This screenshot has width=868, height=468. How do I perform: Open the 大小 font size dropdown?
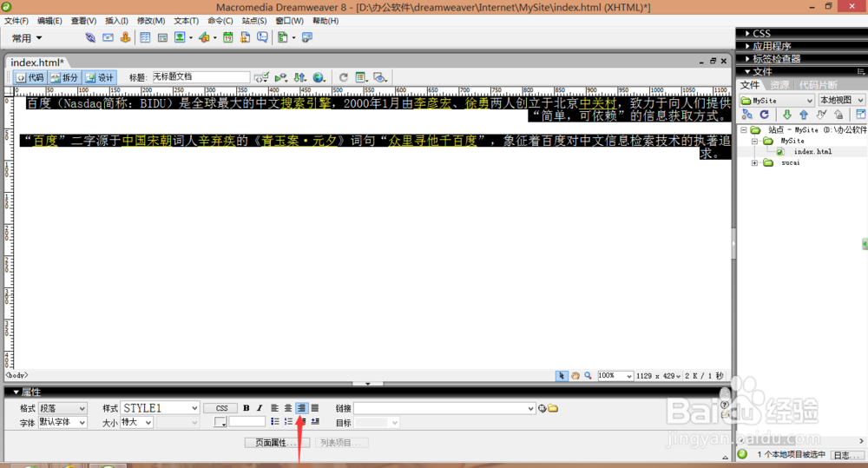(137, 423)
